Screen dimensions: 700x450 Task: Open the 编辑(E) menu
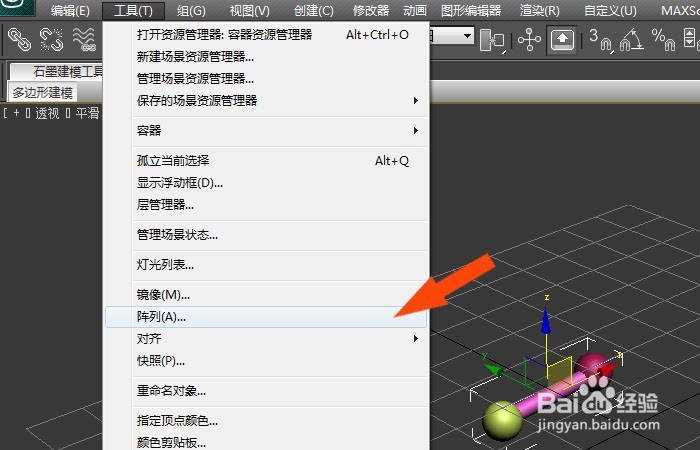coord(70,10)
